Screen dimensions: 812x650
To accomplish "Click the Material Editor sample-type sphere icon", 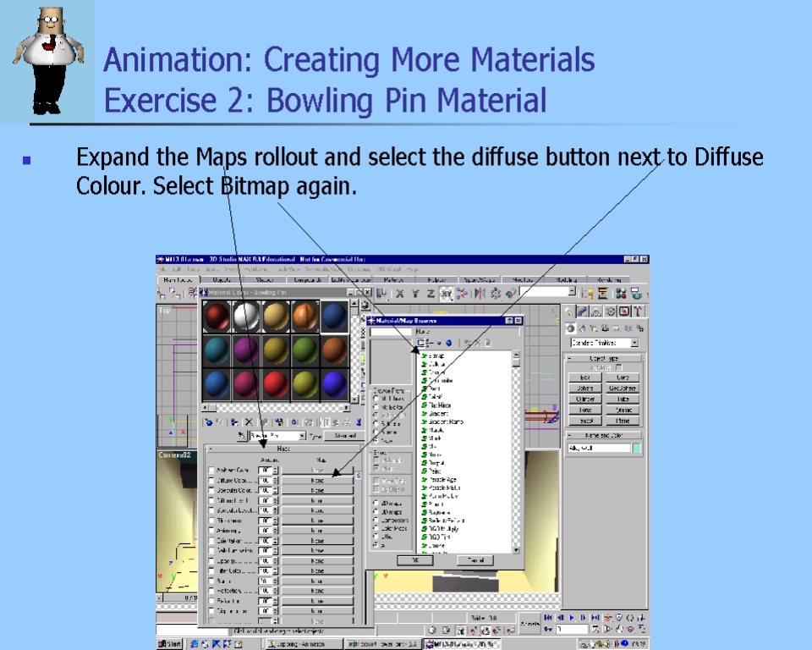I will (x=365, y=305).
